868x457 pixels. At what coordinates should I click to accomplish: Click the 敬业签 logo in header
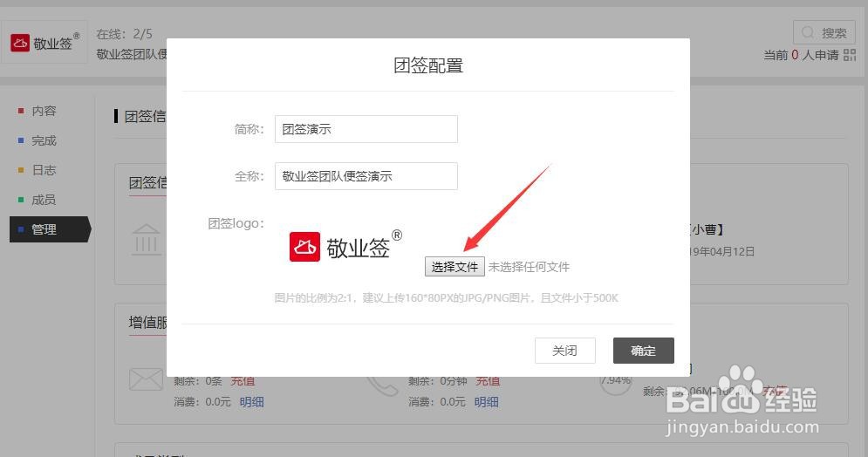[x=44, y=43]
